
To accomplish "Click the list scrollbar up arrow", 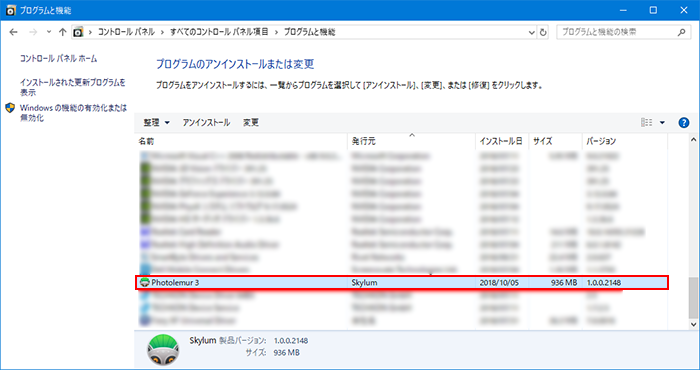I will click(693, 140).
